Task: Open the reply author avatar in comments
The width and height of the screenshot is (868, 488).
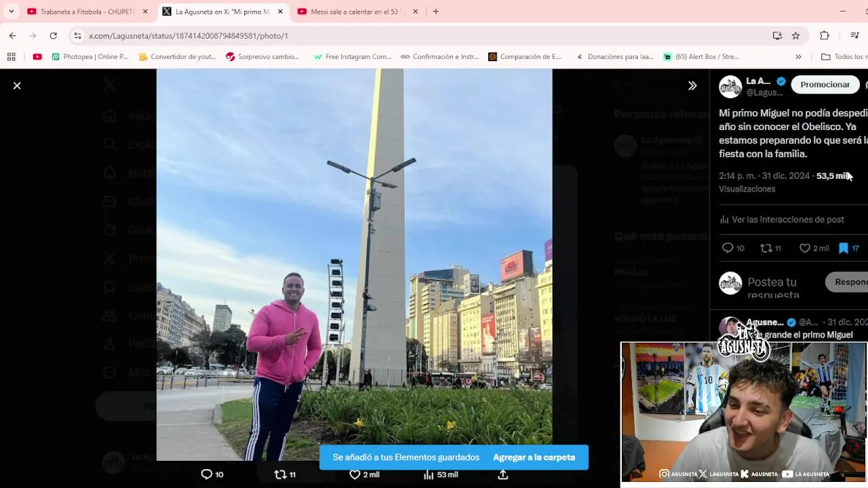Action: pos(730,328)
